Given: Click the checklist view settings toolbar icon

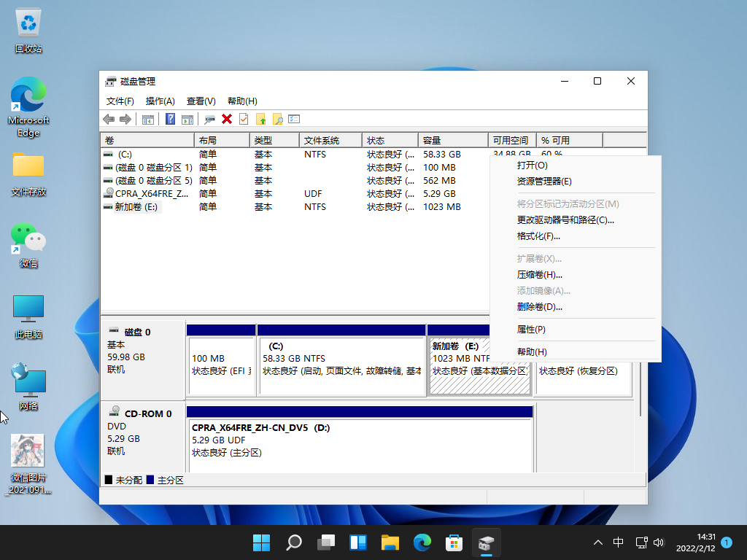Looking at the screenshot, I should pyautogui.click(x=294, y=119).
